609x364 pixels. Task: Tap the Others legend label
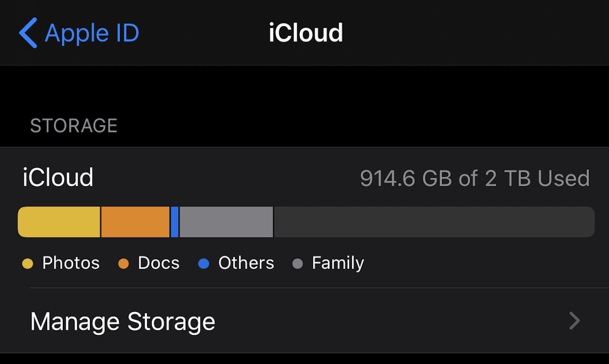246,263
